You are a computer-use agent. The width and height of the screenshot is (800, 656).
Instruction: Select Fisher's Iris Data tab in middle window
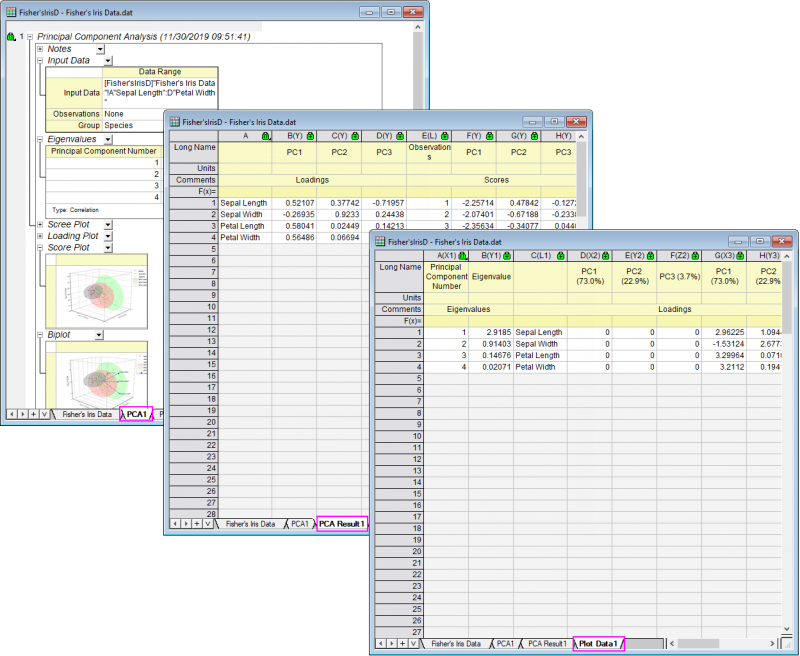[x=250, y=524]
